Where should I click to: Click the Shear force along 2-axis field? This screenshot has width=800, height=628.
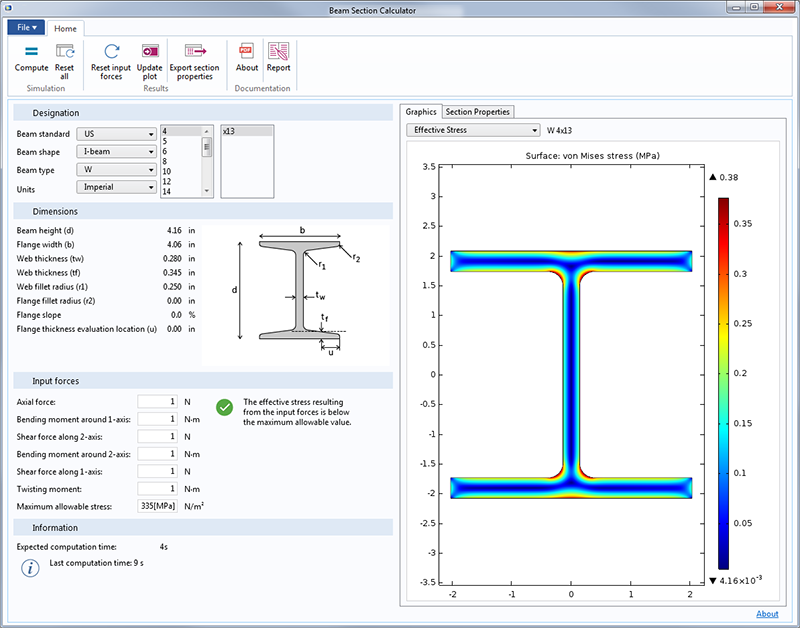pos(157,436)
